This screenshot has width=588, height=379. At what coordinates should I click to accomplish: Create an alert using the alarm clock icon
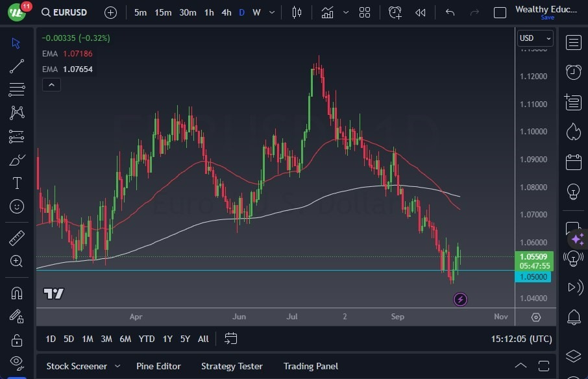click(395, 12)
